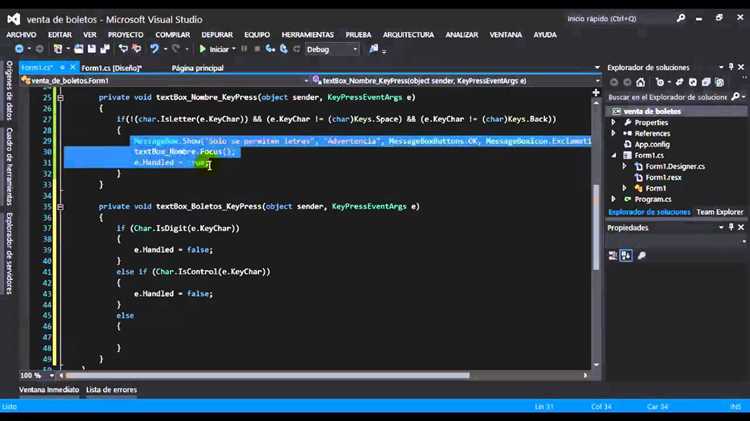Select App.config in Solution Explorer
Screen dimensions: 750x421
click(652, 144)
